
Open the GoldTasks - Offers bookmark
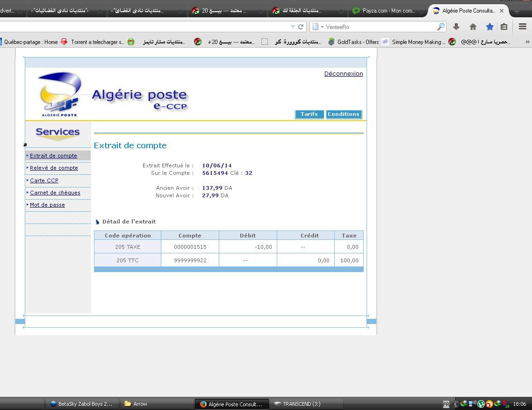pos(353,42)
